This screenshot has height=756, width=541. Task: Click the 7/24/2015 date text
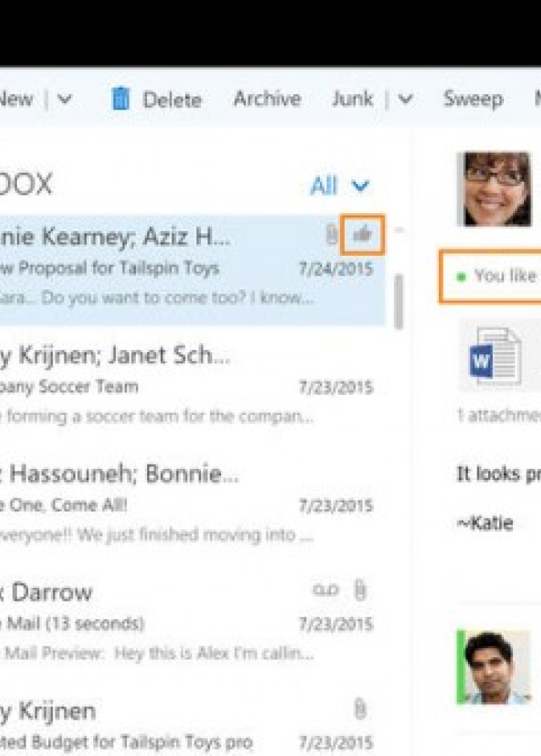[336, 269]
